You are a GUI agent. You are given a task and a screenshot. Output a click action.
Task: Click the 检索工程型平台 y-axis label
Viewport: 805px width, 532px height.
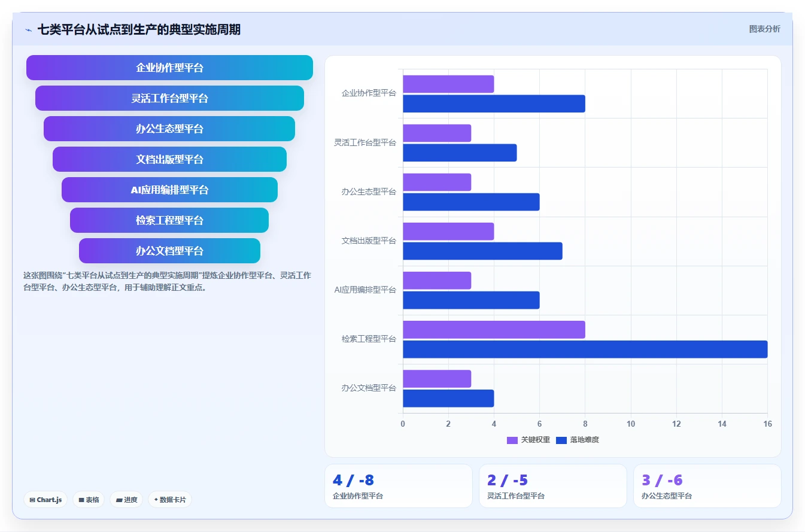point(369,339)
